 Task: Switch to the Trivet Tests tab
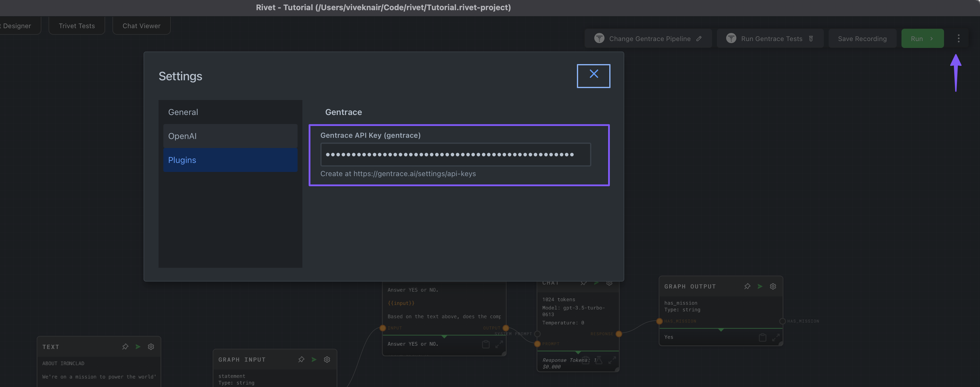click(x=77, y=26)
